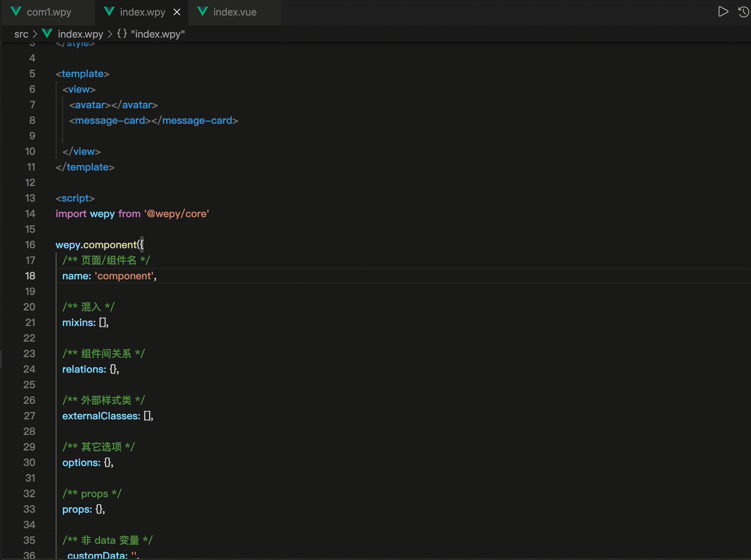Switch to the com1.wpy tab
751x560 pixels.
click(49, 12)
